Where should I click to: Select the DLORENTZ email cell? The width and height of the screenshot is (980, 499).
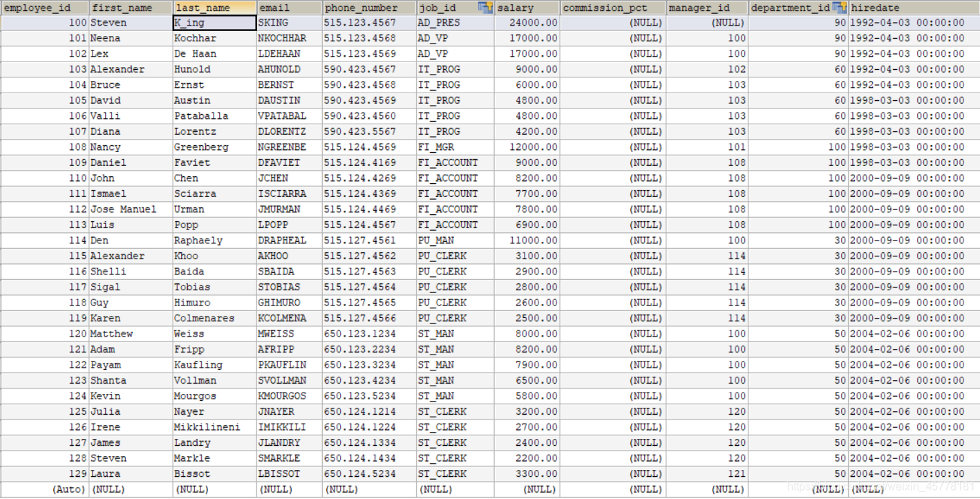(x=290, y=131)
